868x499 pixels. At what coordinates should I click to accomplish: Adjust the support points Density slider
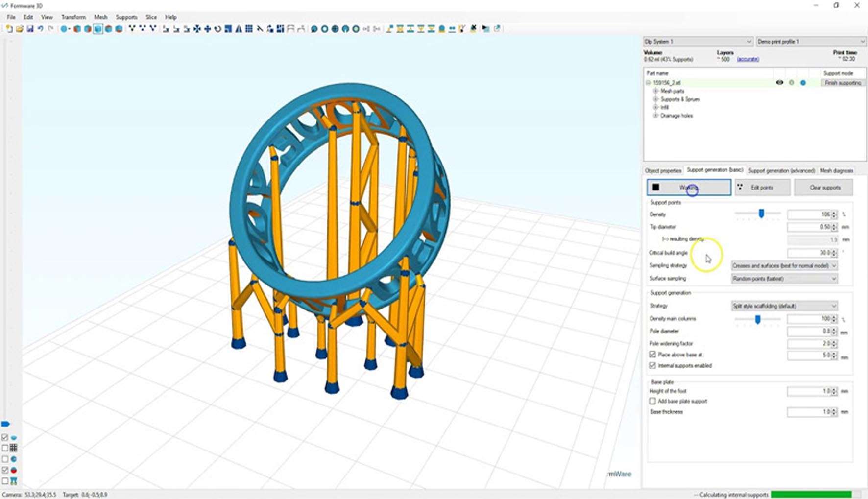(761, 214)
